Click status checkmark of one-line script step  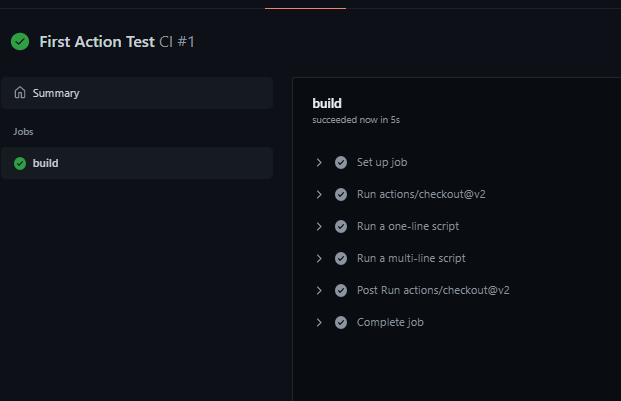coord(341,226)
